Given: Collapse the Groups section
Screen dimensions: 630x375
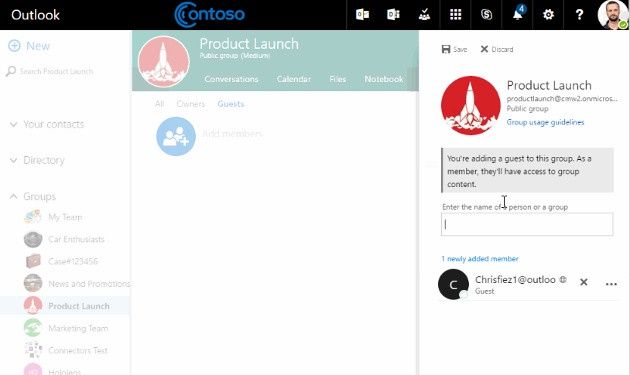Looking at the screenshot, I should 33,196.
